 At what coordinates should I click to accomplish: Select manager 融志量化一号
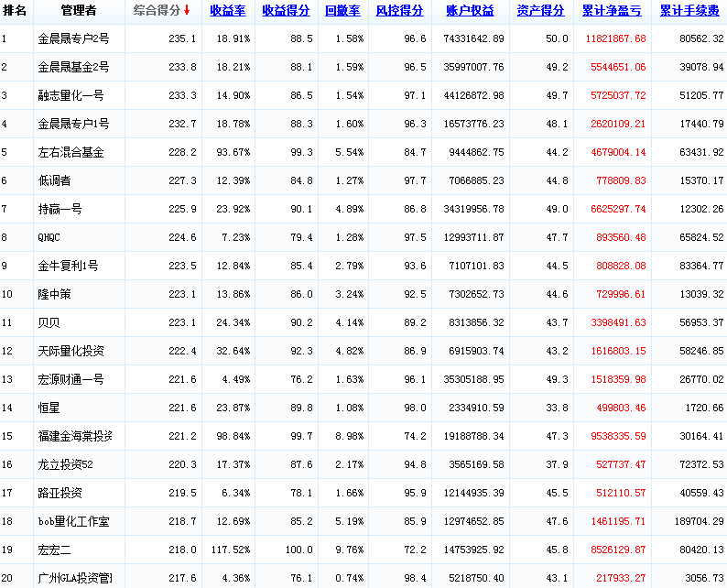click(71, 95)
